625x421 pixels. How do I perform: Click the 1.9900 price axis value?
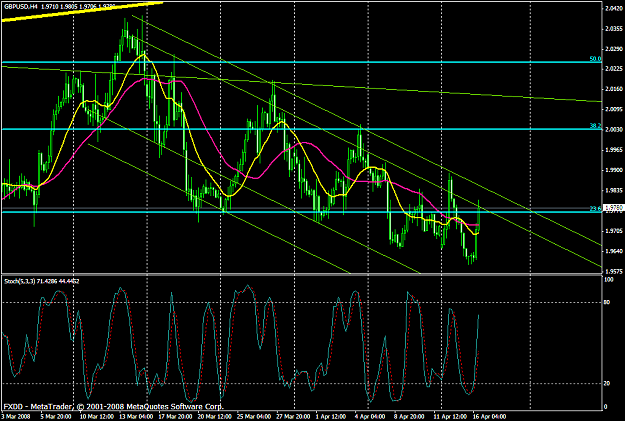click(613, 170)
